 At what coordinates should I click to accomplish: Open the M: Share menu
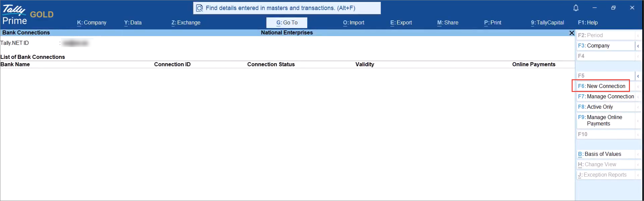click(448, 23)
